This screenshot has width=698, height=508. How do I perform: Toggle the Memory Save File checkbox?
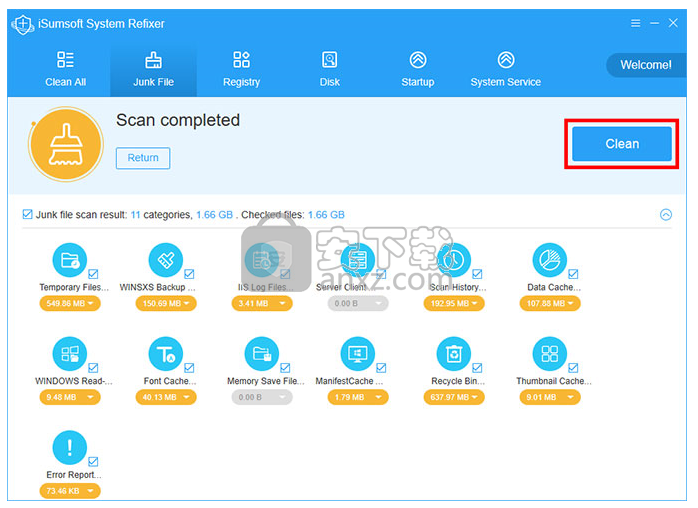tap(285, 368)
